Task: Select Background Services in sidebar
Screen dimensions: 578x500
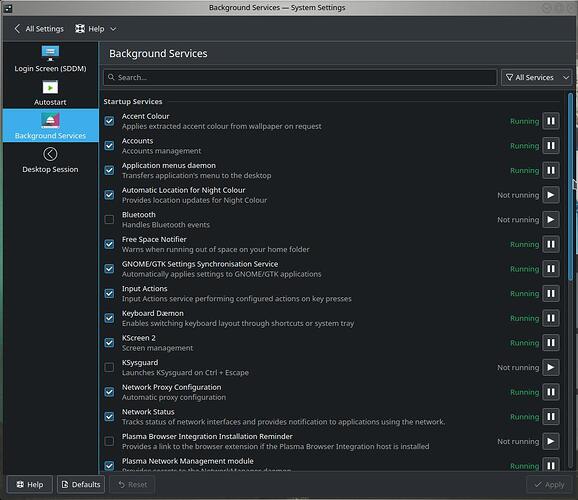Action: click(51, 125)
